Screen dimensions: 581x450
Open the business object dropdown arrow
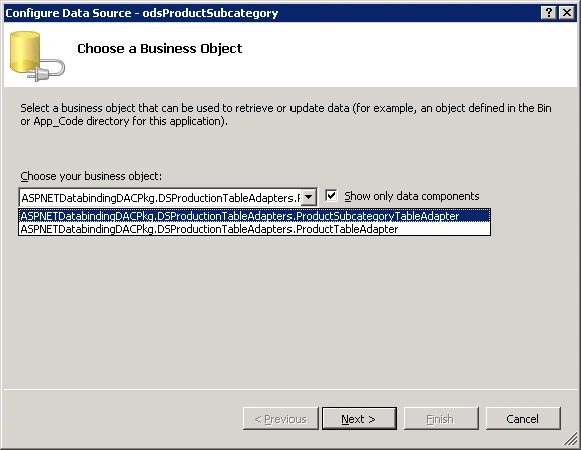click(309, 197)
